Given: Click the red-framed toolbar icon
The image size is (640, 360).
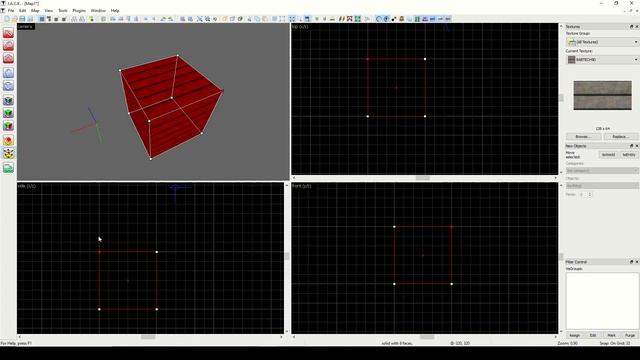Looking at the screenshot, I should [x=349, y=19].
